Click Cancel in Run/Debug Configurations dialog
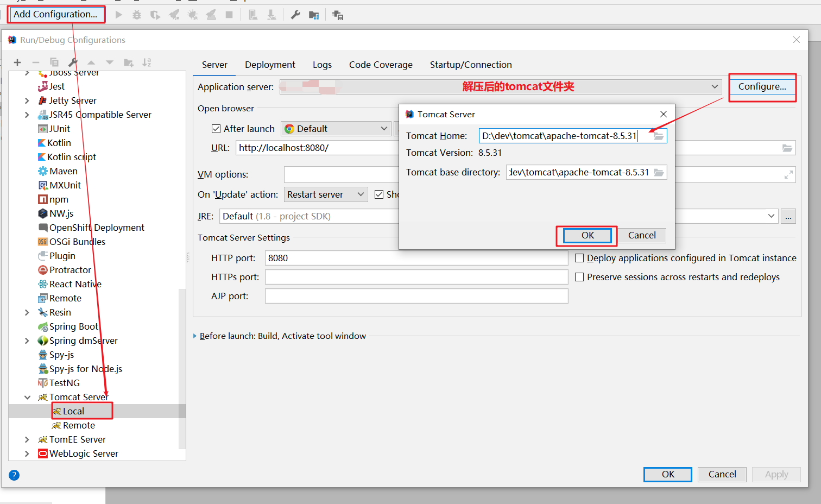This screenshot has height=504, width=821. [x=722, y=474]
